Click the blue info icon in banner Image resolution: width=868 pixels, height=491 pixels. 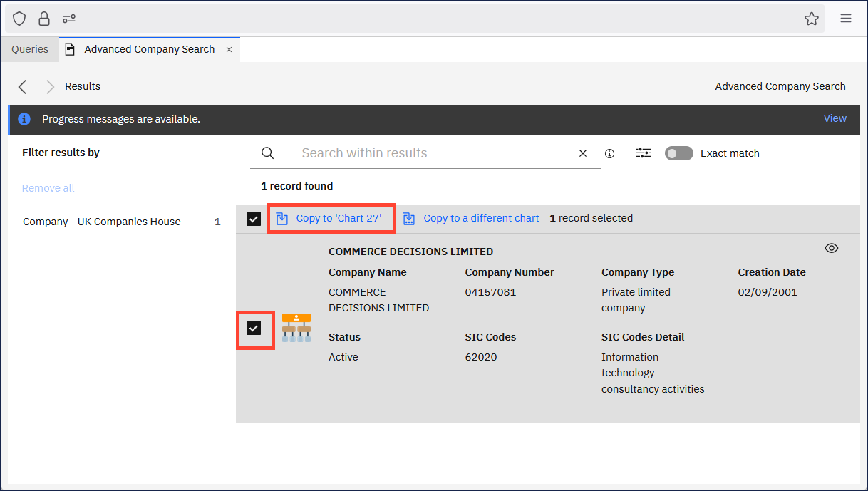(x=24, y=119)
